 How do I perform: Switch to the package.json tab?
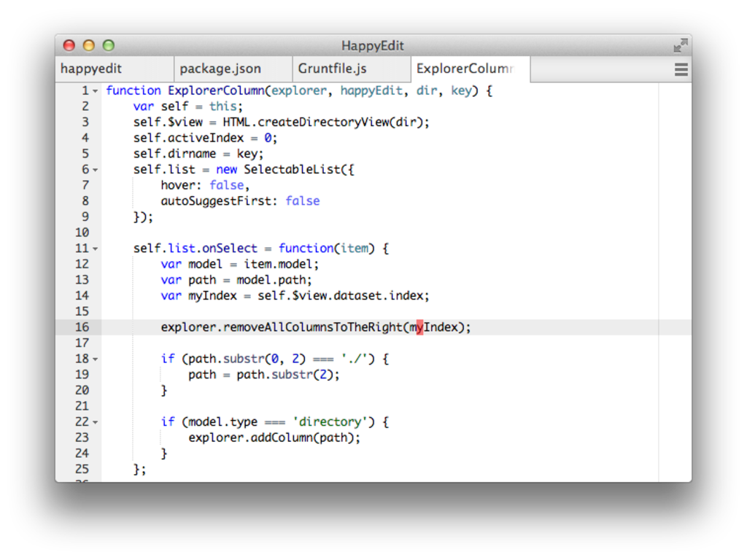[x=220, y=69]
